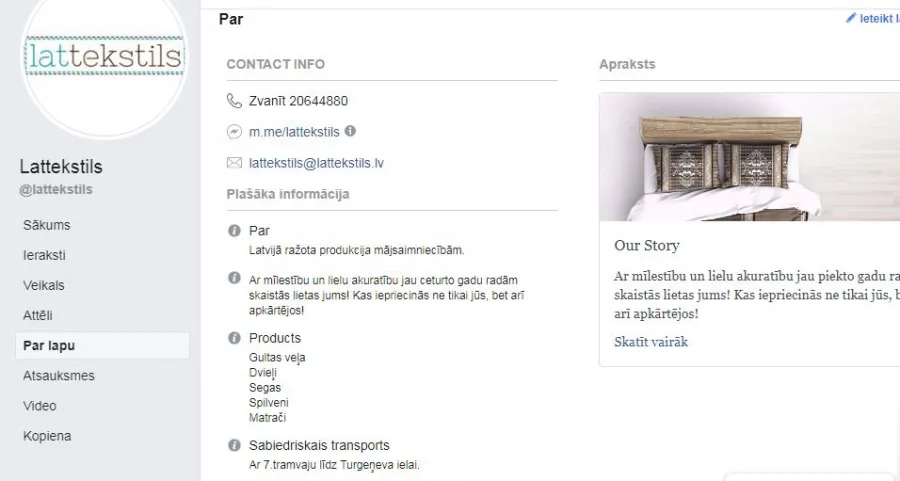This screenshot has height=481, width=900.
Task: Click the Messenger icon next to m.me/lattekstils
Action: coord(234,132)
